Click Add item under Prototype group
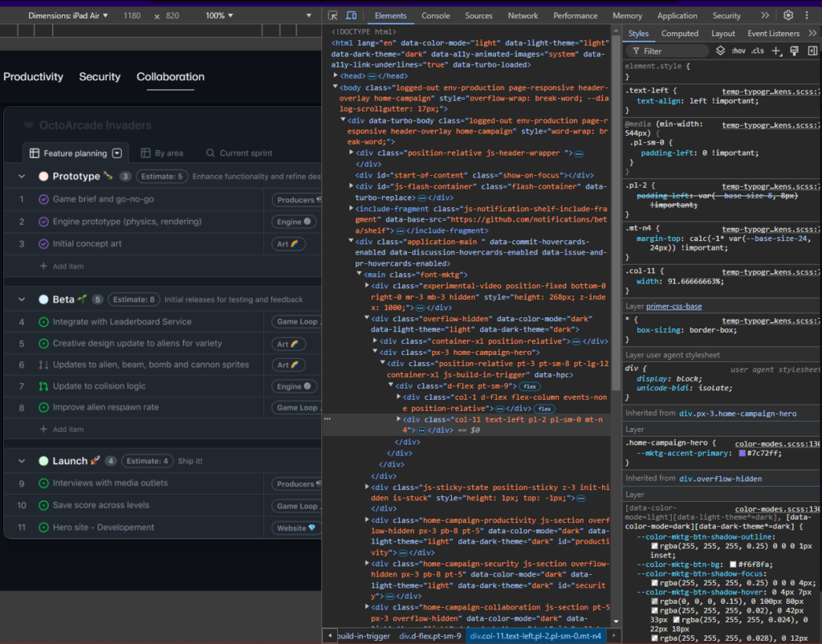Screen dimensions: 822x644 point(62,267)
